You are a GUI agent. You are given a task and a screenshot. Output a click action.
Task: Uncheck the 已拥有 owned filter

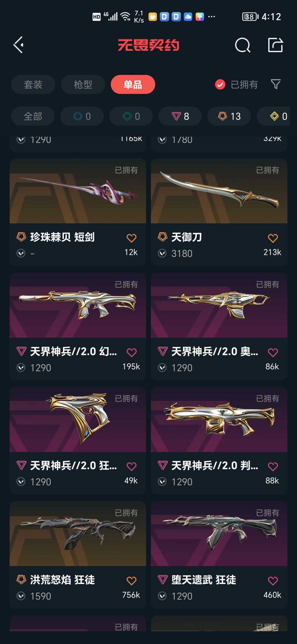tap(236, 84)
